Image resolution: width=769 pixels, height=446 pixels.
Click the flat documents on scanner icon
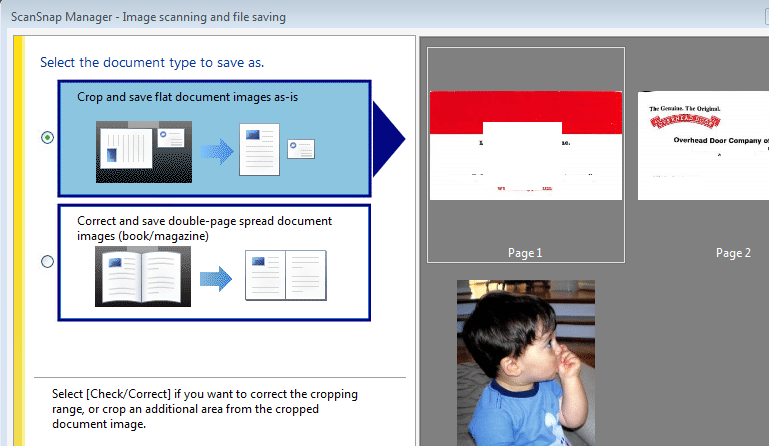click(x=143, y=151)
